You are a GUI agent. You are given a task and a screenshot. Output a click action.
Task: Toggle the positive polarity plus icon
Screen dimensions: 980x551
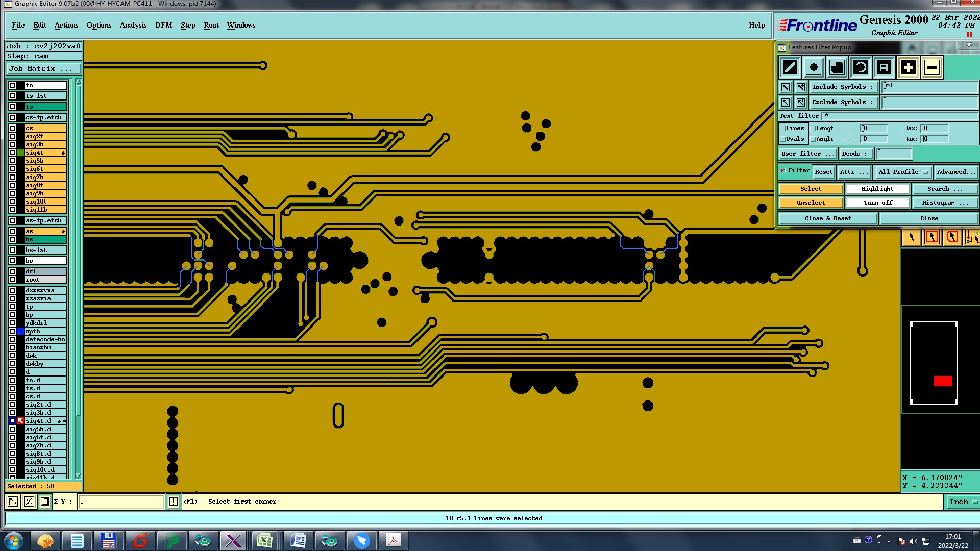pos(908,67)
